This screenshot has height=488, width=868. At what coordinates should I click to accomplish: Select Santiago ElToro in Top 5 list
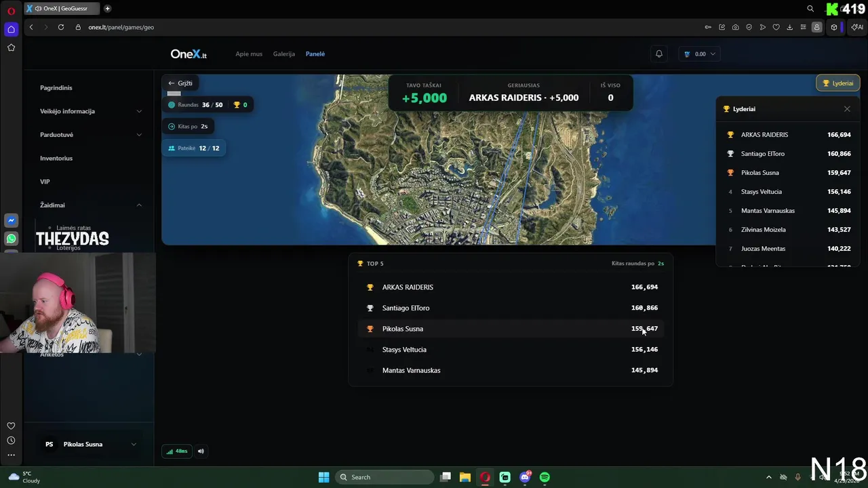click(511, 308)
